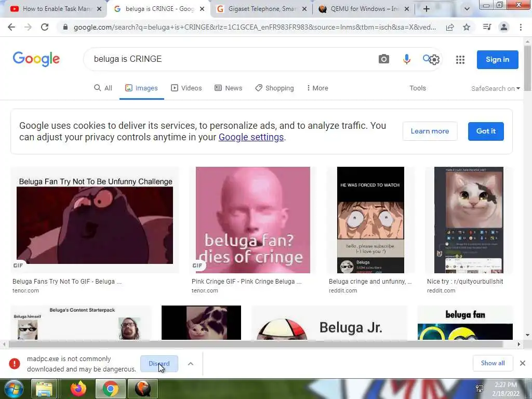The height and width of the screenshot is (399, 532).
Task: Select the News search tab
Action: tap(229, 88)
